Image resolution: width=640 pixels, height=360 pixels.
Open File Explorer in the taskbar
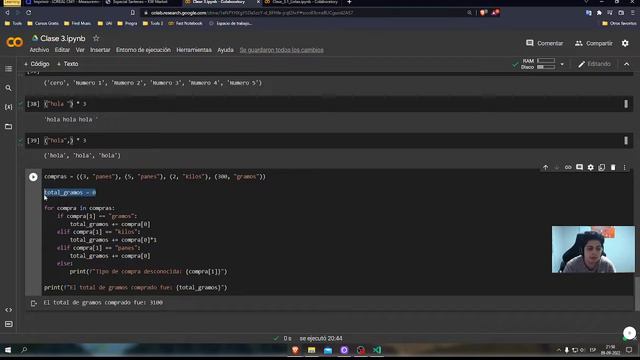(x=311, y=350)
